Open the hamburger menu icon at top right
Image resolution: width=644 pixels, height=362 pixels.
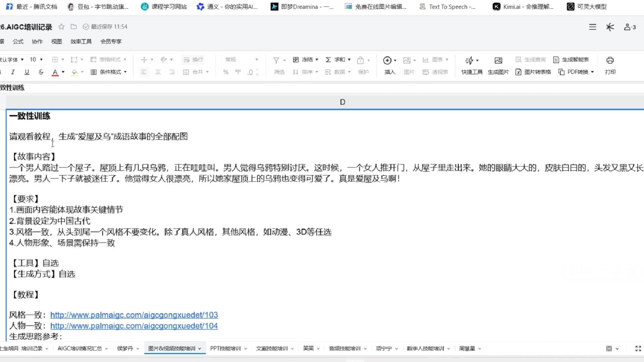[593, 27]
